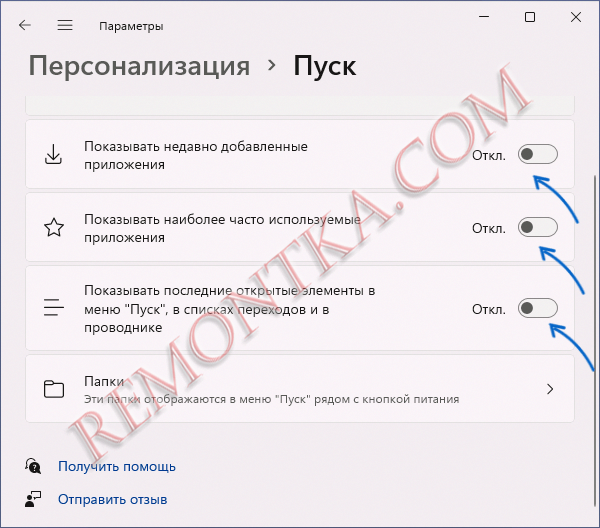Image resolution: width=600 pixels, height=528 pixels.
Task: Click Откл. label for recent opened items
Action: [489, 310]
